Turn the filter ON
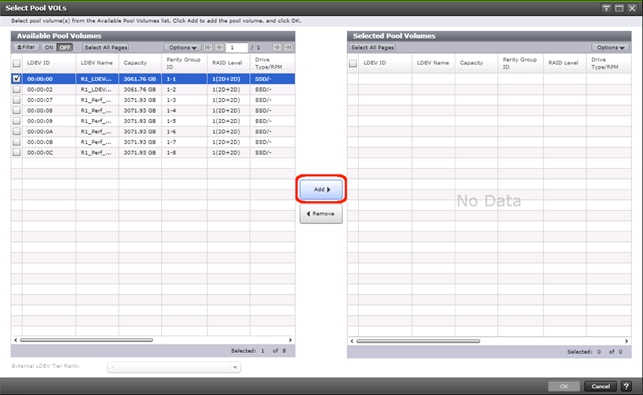 coord(49,48)
